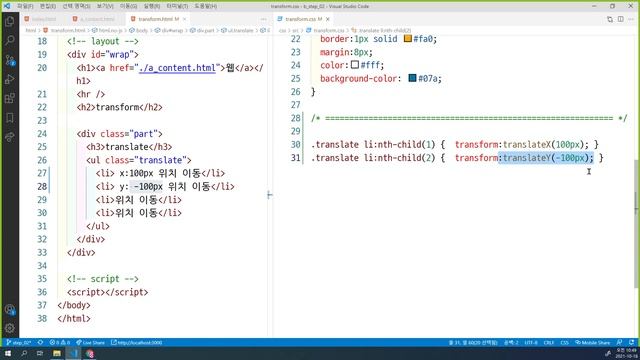Image resolution: width=640 pixels, height=360 pixels.
Task: Click line number 28 in the HTML editor
Action: click(x=42, y=187)
